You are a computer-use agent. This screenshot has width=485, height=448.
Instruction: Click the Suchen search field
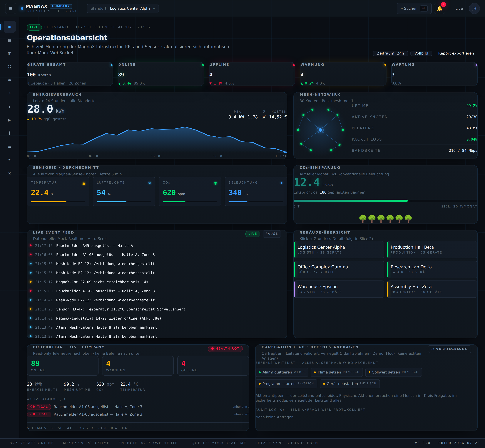pos(414,8)
